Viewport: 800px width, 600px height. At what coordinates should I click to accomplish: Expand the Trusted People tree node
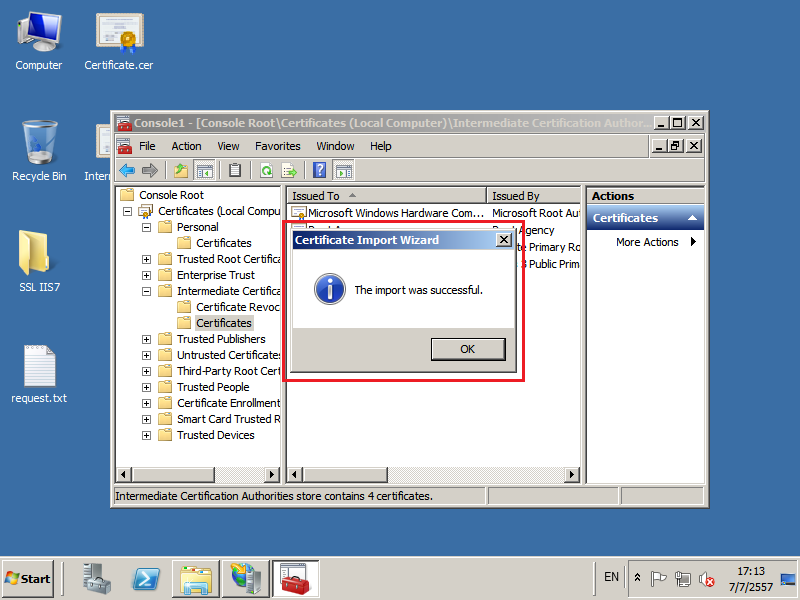(147, 387)
